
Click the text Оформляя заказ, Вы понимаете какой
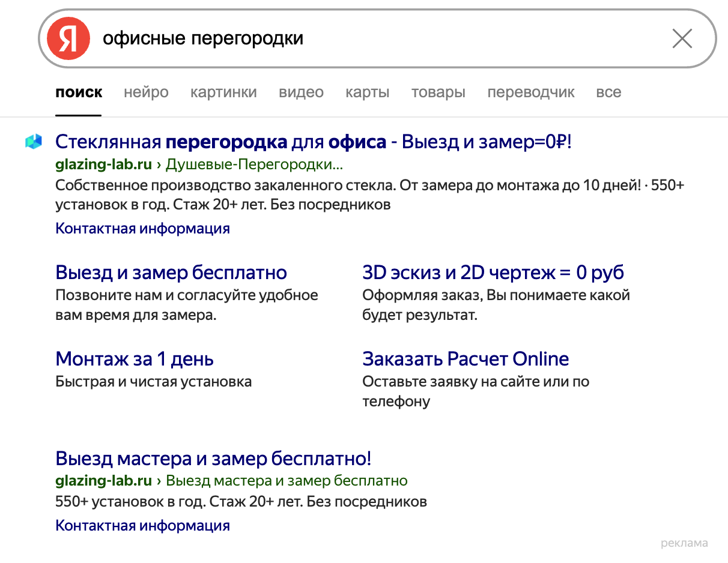coord(496,295)
